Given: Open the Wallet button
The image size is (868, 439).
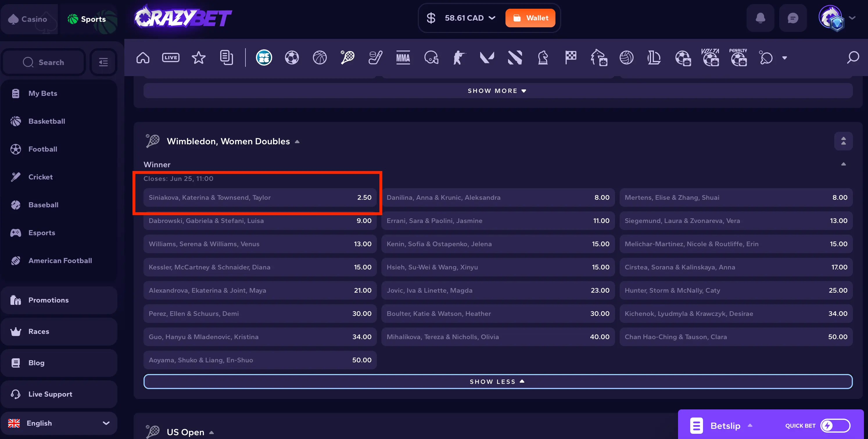Looking at the screenshot, I should (530, 18).
